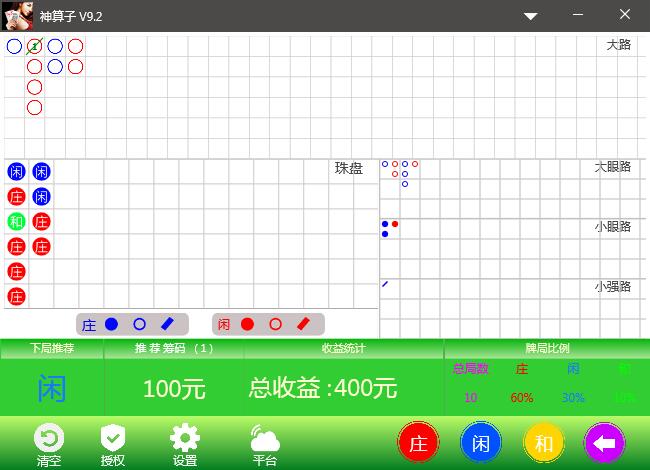Click the 收益统计 header

(x=343, y=349)
